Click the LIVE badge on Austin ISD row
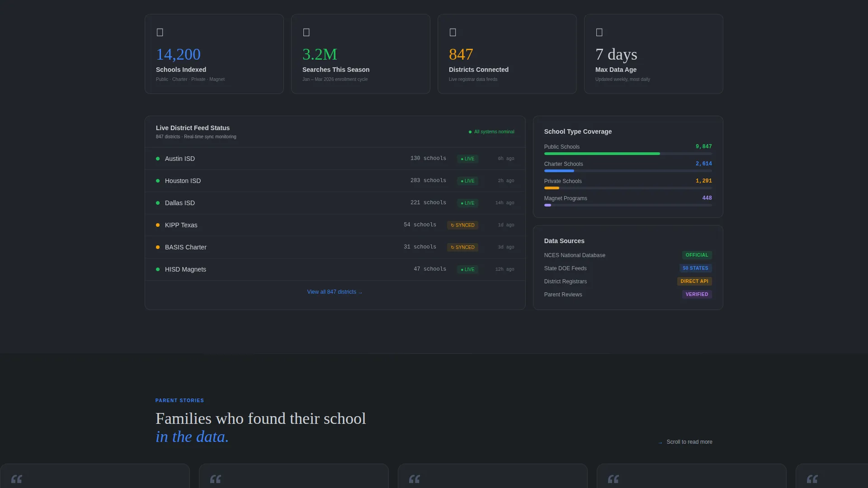The height and width of the screenshot is (488, 868). coord(467,159)
